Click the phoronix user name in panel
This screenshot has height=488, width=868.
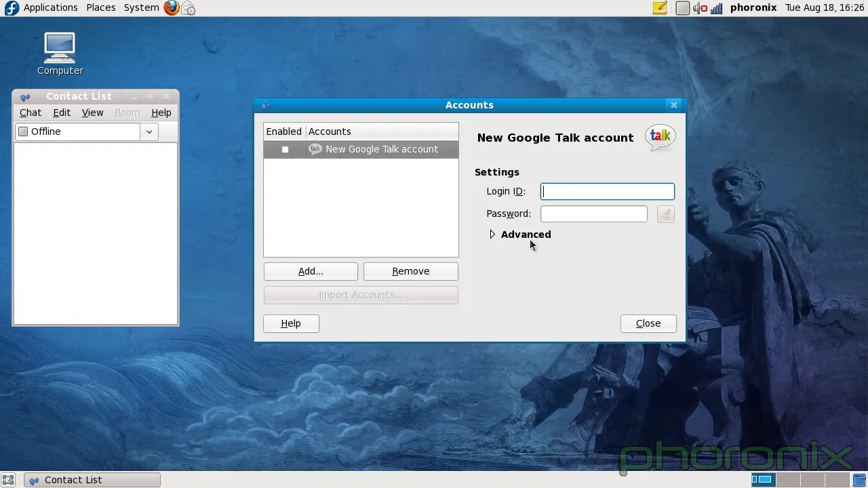[753, 8]
